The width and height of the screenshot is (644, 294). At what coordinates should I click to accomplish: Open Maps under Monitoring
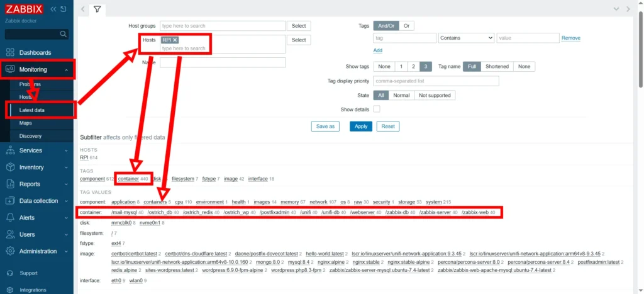tap(25, 123)
